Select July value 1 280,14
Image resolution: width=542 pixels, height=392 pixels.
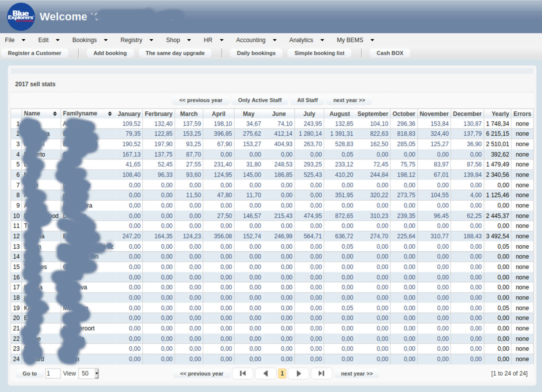point(310,134)
